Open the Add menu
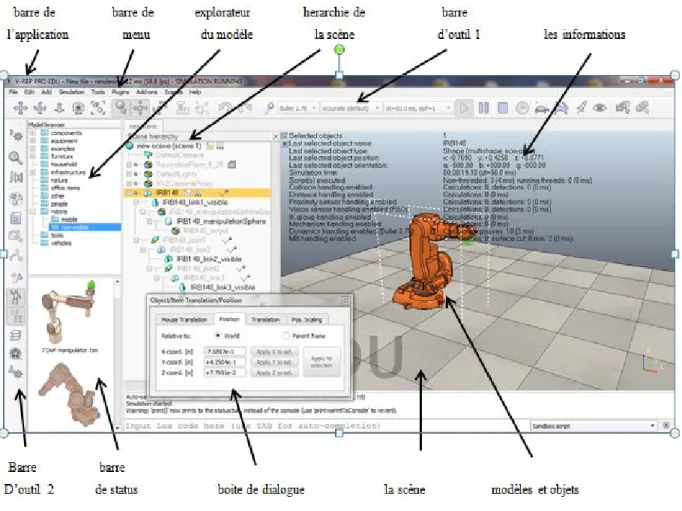This screenshot has height=511, width=682. [x=47, y=92]
